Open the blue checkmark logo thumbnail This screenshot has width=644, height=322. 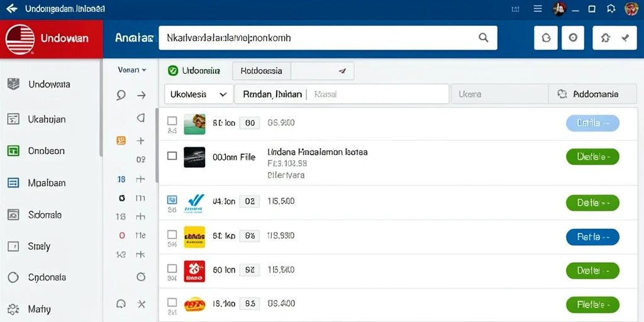point(194,203)
